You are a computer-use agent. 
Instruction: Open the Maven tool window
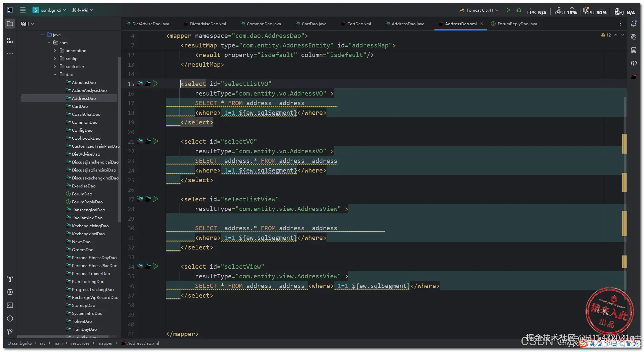pyautogui.click(x=634, y=63)
